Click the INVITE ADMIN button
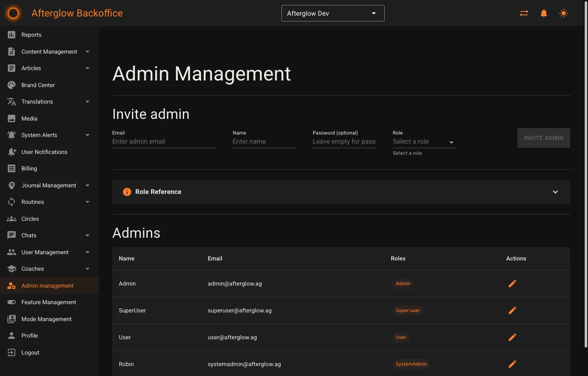Viewport: 588px width, 376px height. coord(543,138)
